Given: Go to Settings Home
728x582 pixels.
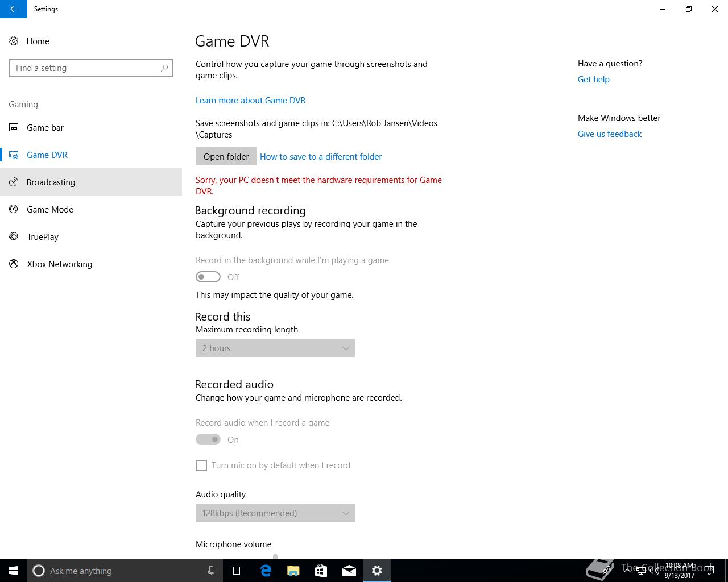Looking at the screenshot, I should click(x=91, y=41).
